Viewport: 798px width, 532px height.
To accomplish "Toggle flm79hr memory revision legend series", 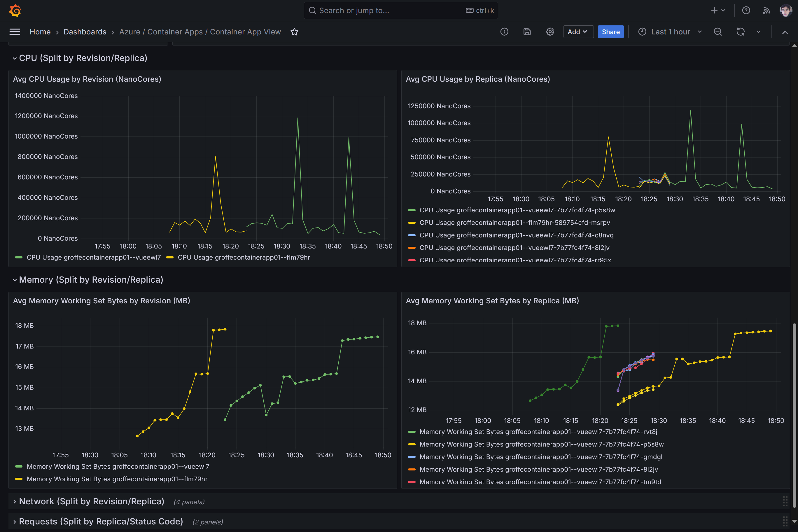I will (x=117, y=479).
